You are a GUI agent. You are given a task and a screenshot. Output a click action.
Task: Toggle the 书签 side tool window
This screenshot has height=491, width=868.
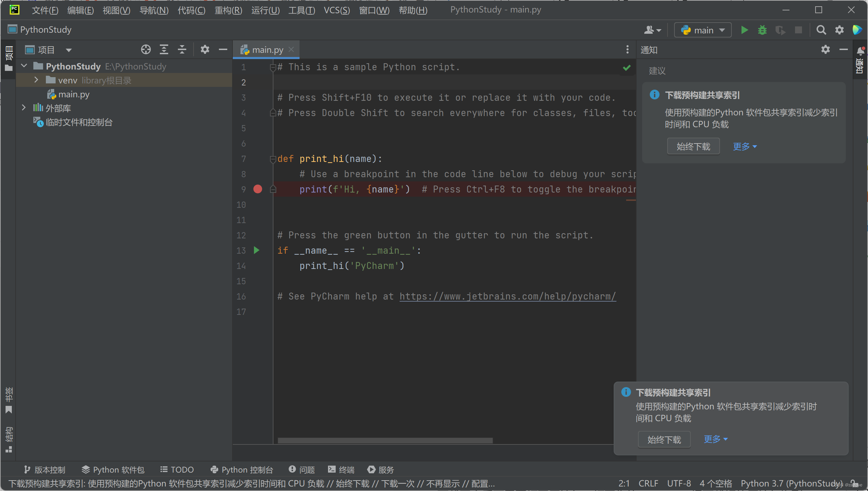pos(9,400)
